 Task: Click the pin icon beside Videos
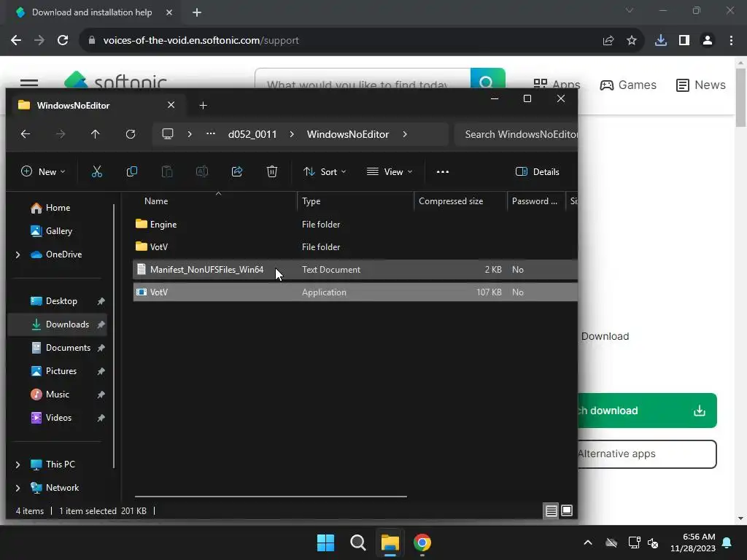pyautogui.click(x=101, y=418)
